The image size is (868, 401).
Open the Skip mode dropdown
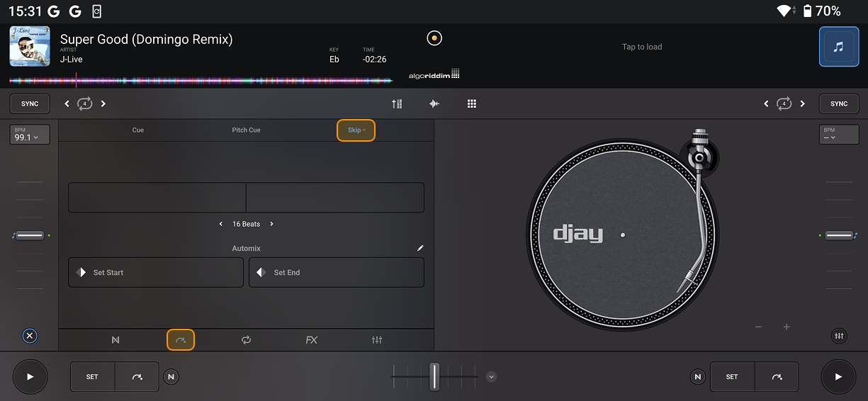tap(356, 130)
